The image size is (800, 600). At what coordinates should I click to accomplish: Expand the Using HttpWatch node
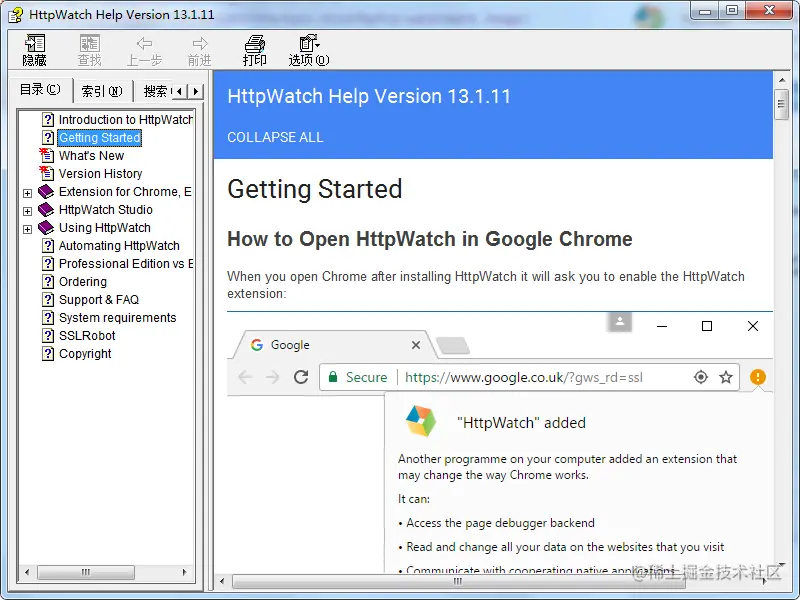[28, 229]
